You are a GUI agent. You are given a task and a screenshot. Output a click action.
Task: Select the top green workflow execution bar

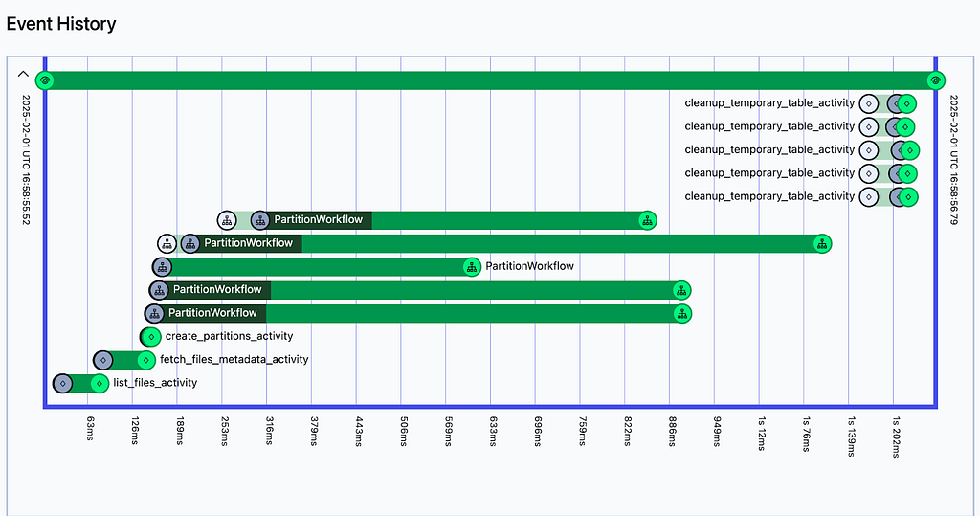490,80
